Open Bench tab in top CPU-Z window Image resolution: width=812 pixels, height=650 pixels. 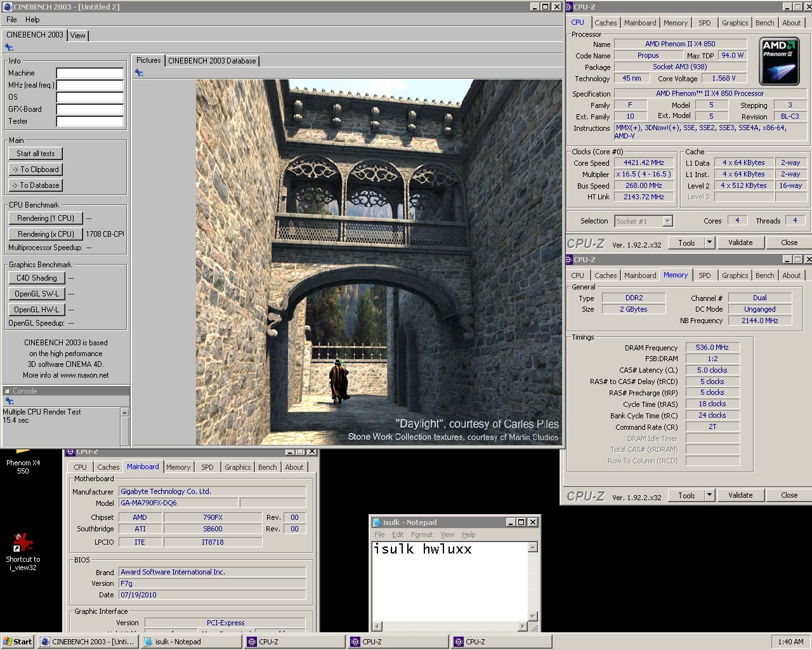(x=764, y=23)
